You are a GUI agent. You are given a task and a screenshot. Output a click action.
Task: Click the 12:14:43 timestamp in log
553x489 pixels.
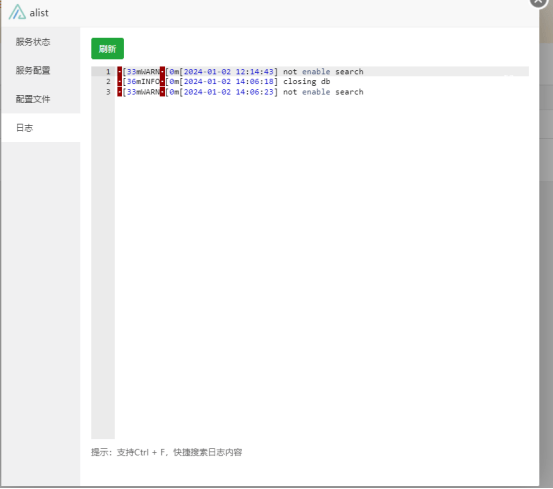click(x=254, y=72)
